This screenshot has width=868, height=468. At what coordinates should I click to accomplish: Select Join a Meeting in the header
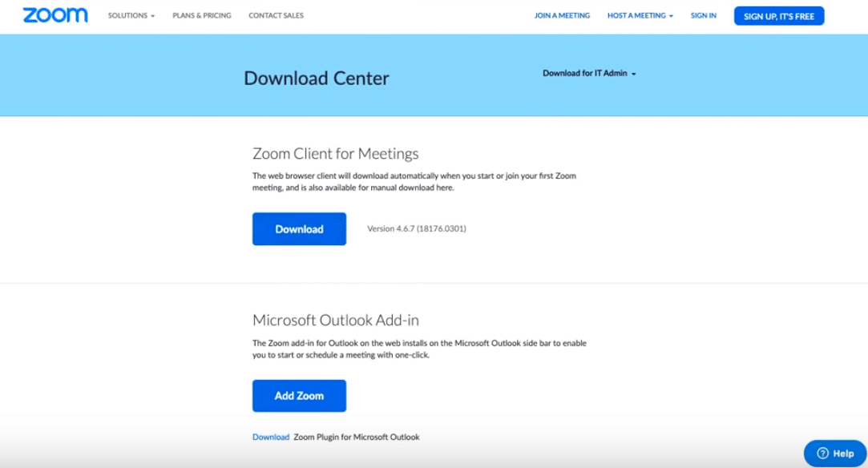coord(562,16)
